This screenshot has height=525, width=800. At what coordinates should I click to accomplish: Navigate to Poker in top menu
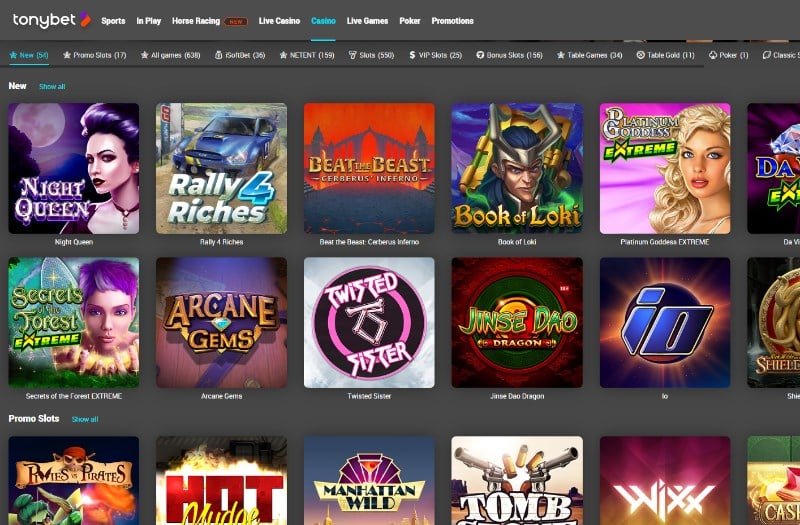click(x=410, y=21)
